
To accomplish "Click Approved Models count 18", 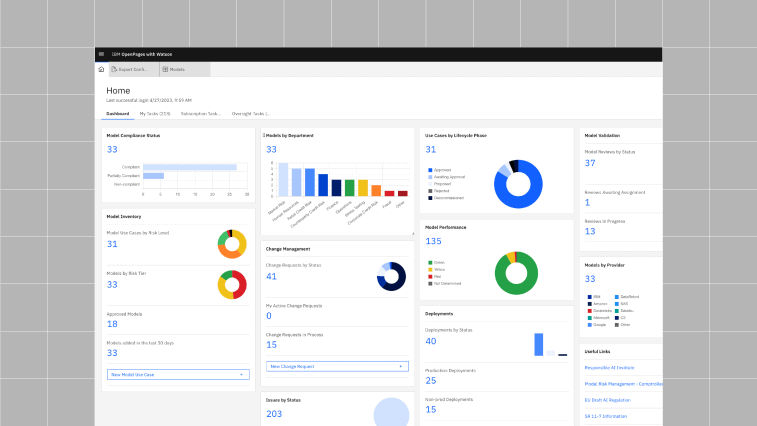I will (x=112, y=324).
